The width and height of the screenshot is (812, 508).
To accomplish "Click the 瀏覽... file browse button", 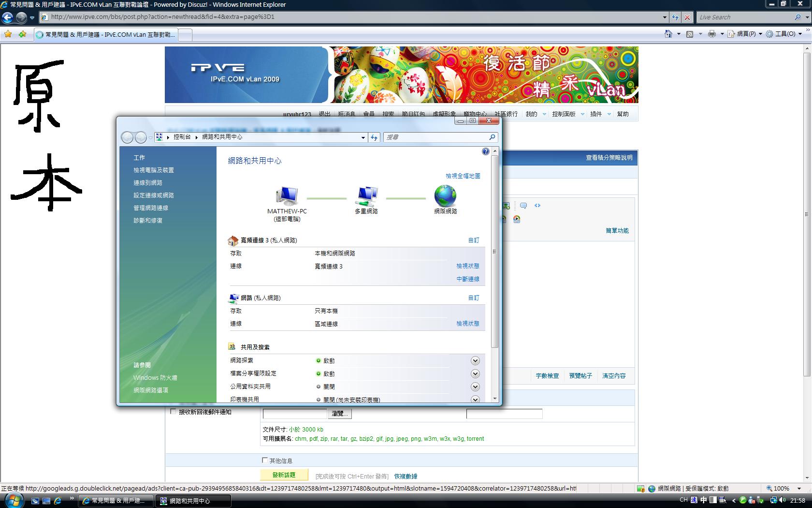I will point(340,414).
